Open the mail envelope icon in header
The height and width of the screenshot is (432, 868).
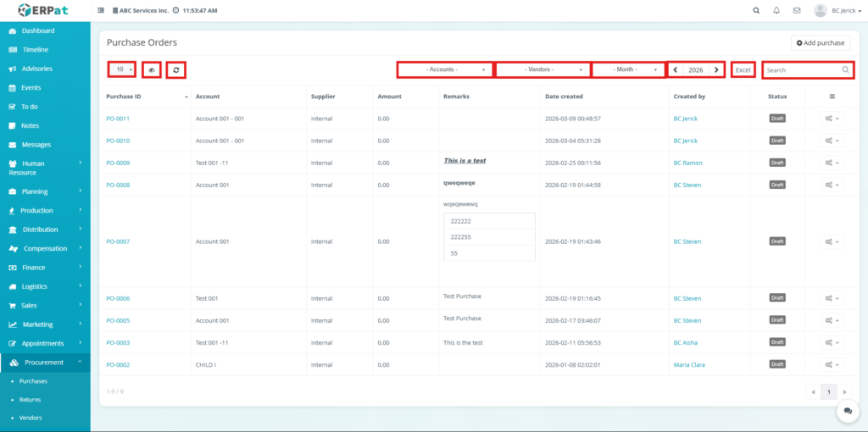(x=797, y=11)
